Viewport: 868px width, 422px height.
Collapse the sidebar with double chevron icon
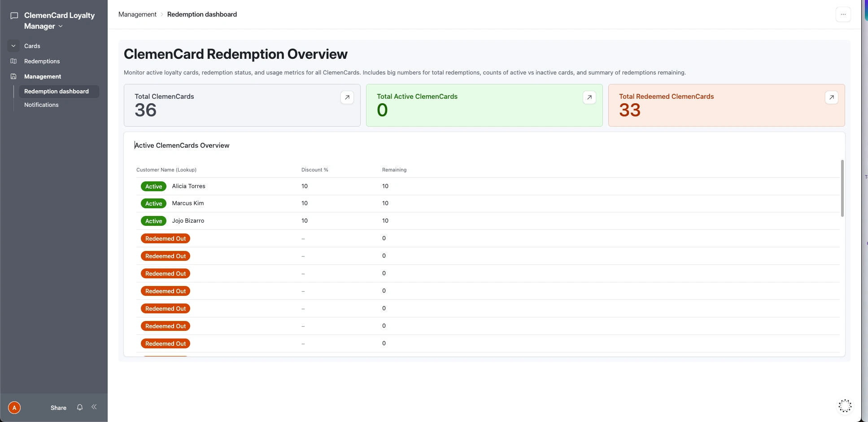[x=94, y=407]
